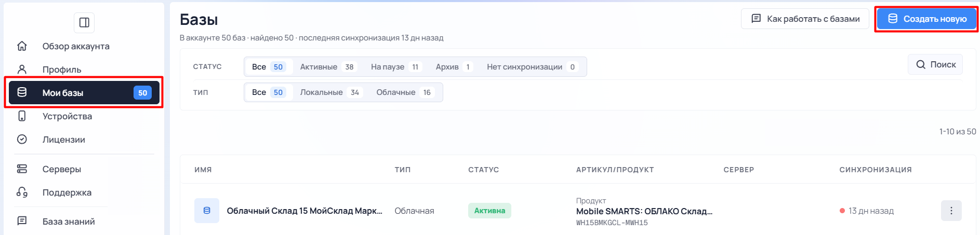This screenshot has width=980, height=235.
Task: Click product Mobile SMARTS: ОБЛАКО Склад...
Action: 644,211
